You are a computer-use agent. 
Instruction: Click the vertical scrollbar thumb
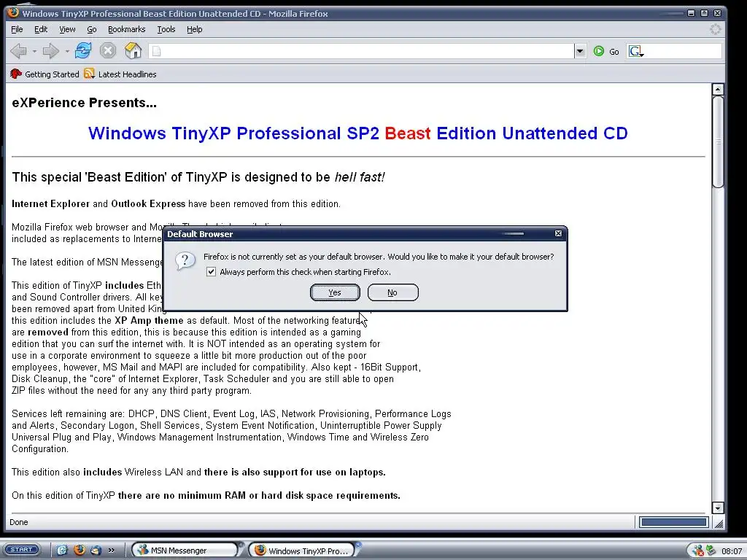pos(718,142)
